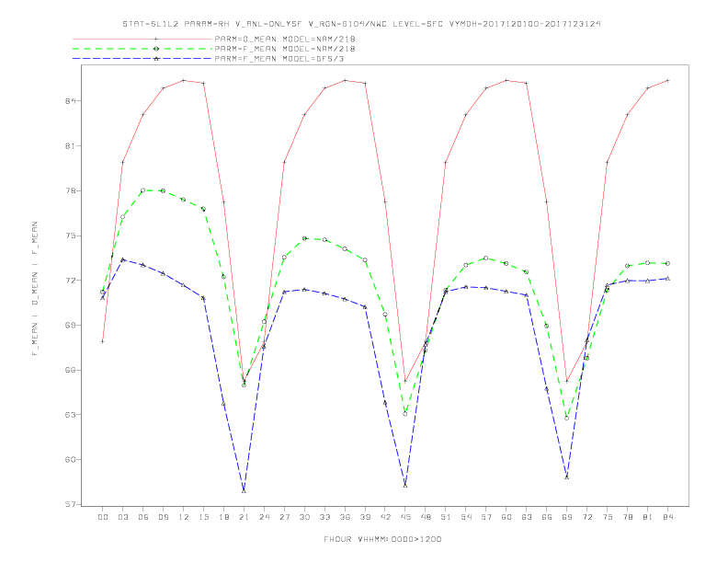Click the blue GFS triangle marker at hour 21
Screen dimensions: 728x563
(244, 490)
